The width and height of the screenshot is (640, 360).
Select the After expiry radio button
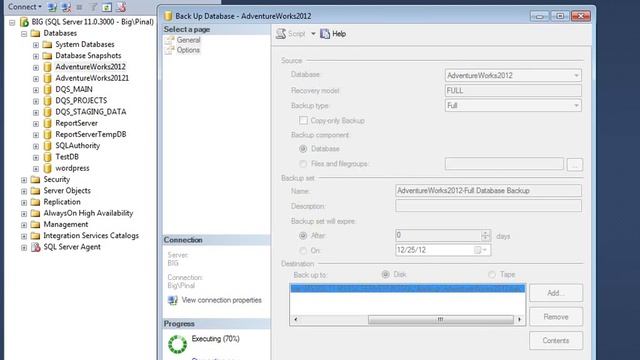click(303, 236)
